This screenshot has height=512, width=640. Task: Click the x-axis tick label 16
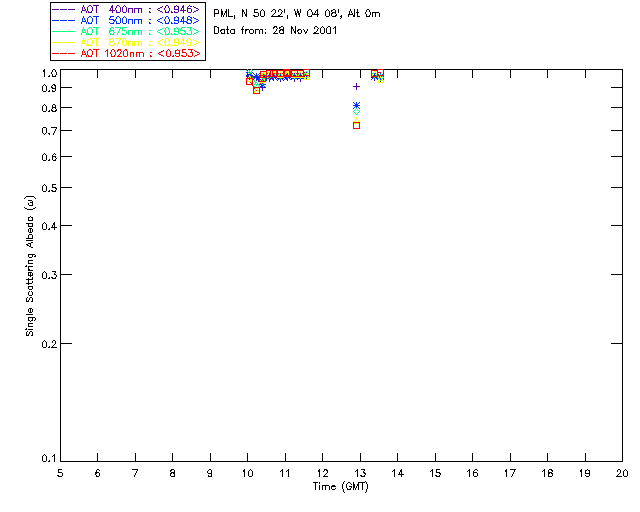tap(472, 474)
